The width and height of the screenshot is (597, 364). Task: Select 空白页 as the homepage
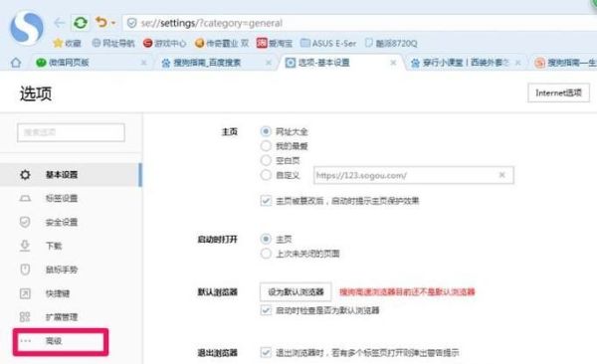266,160
